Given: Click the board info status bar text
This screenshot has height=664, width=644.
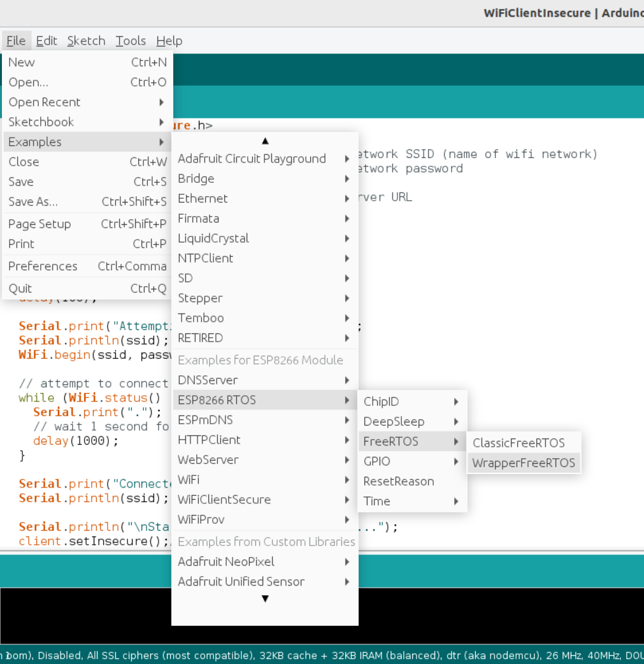Looking at the screenshot, I should pos(322,656).
